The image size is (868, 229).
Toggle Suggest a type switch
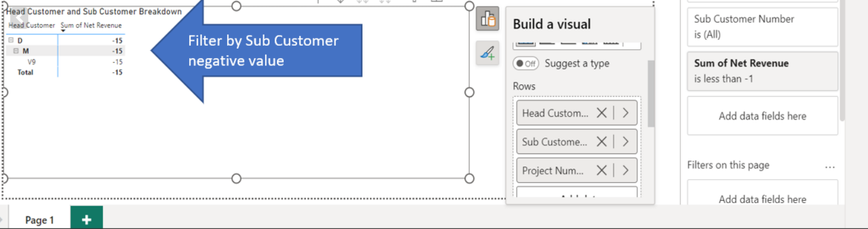coord(526,64)
